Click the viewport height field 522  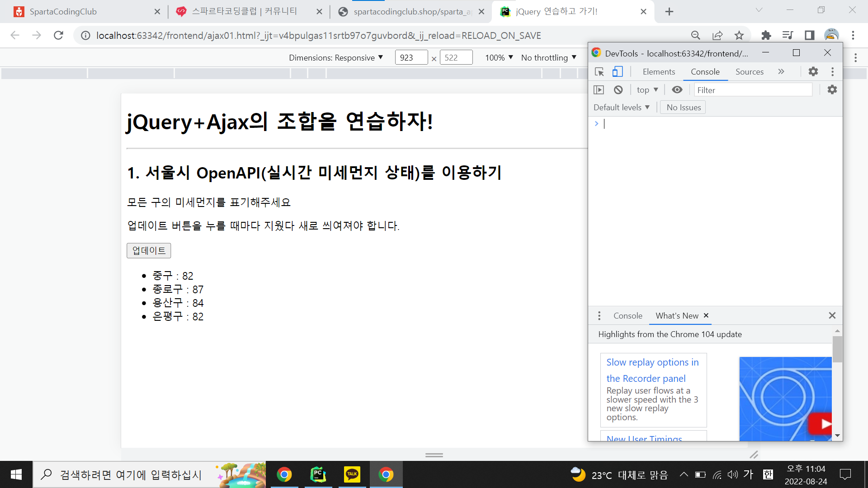456,57
